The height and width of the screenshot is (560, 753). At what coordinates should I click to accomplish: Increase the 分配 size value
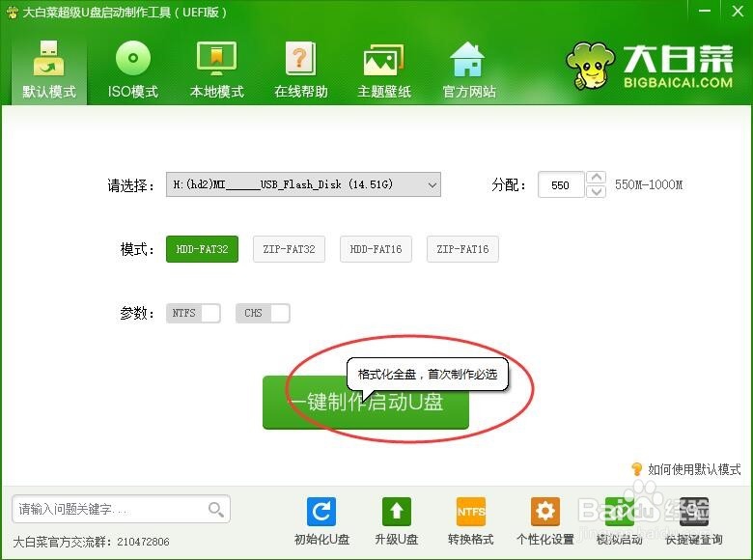pyautogui.click(x=596, y=178)
